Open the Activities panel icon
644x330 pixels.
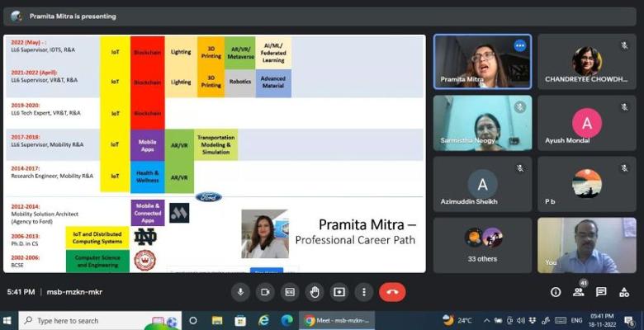pos(623,292)
